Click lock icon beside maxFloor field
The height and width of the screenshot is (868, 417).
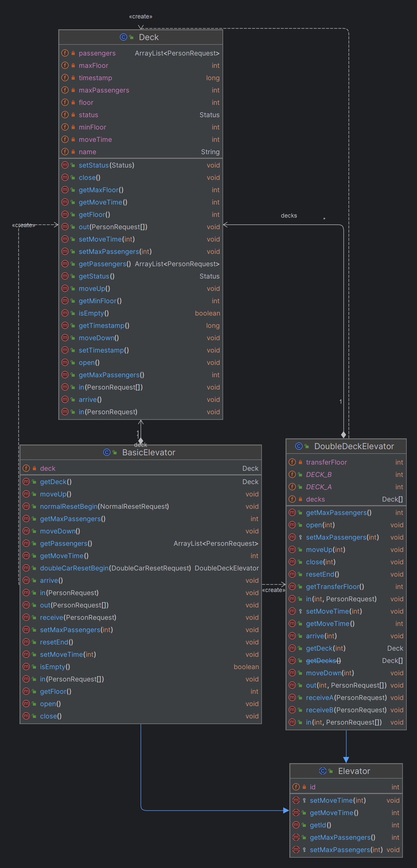(x=73, y=65)
